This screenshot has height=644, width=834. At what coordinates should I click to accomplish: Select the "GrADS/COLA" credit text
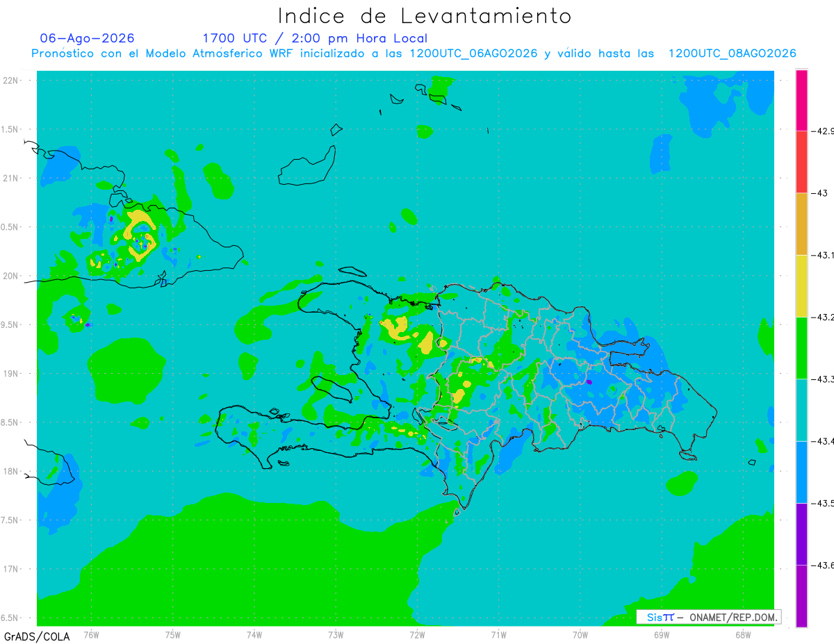[x=35, y=636]
